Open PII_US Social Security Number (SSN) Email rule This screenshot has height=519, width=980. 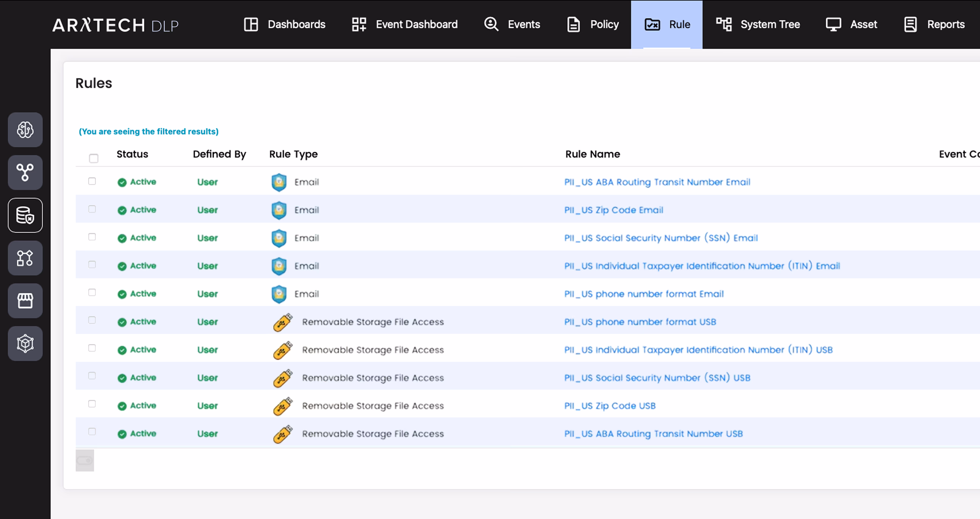click(661, 238)
